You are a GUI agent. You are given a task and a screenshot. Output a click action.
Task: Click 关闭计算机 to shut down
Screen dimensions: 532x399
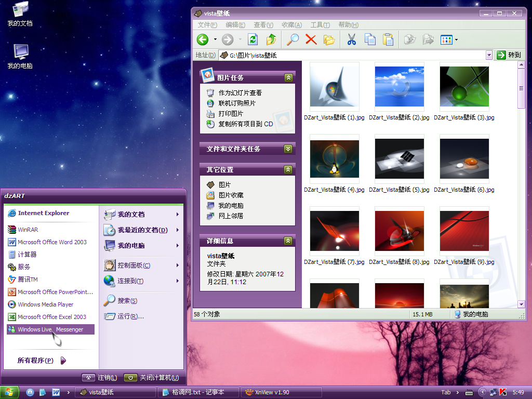pyautogui.click(x=152, y=378)
